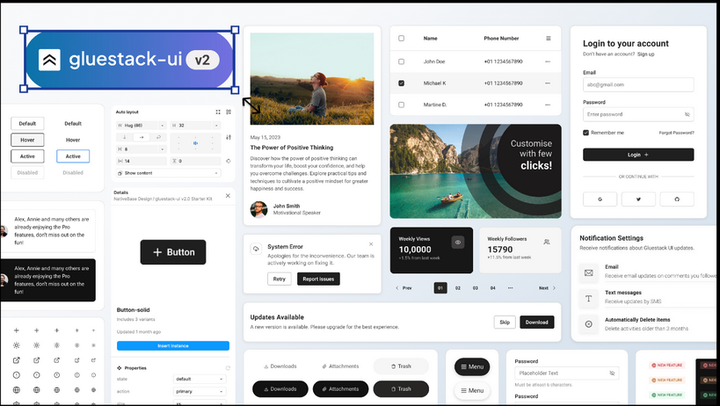The height and width of the screenshot is (406, 720).
Task: Select the wrap layout direction icon
Action: 158,137
